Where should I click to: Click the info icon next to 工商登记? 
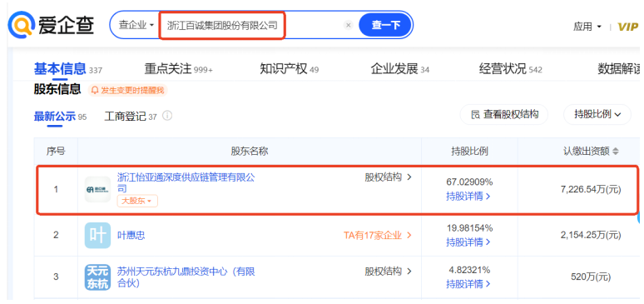pos(167,116)
